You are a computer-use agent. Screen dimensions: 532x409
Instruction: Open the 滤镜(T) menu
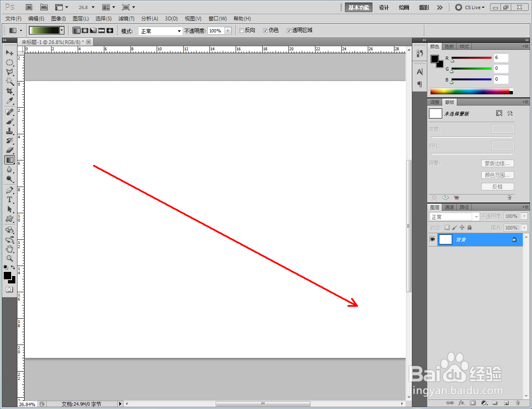point(126,19)
